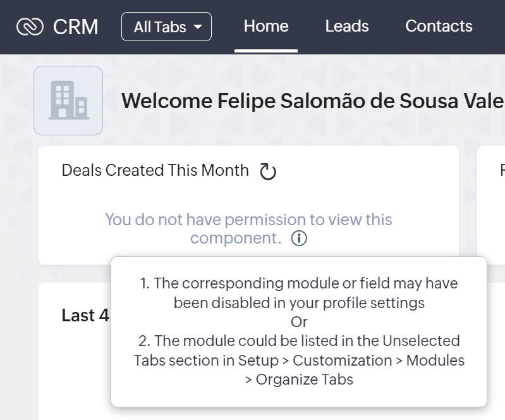Open the All Tabs dropdown
Viewport: 505px width, 420px height.
click(x=166, y=27)
